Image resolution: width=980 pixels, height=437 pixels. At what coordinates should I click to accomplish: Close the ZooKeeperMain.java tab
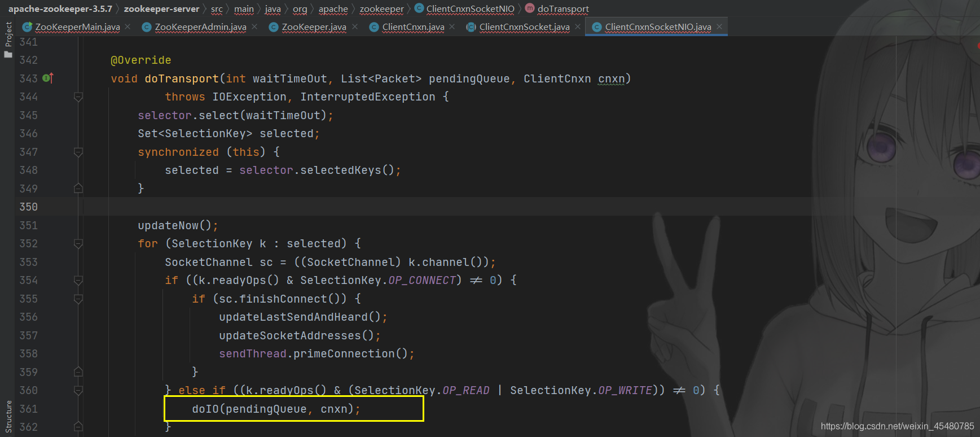[128, 27]
